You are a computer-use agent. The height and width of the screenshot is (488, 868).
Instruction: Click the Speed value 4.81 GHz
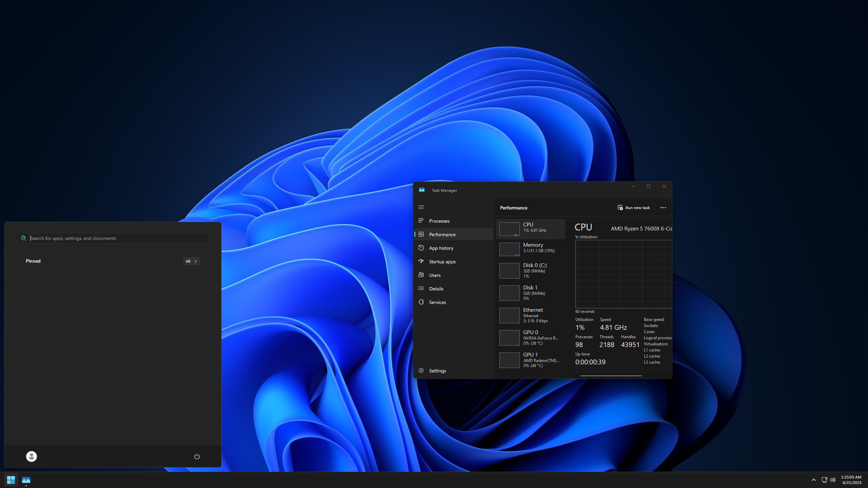[x=613, y=327]
